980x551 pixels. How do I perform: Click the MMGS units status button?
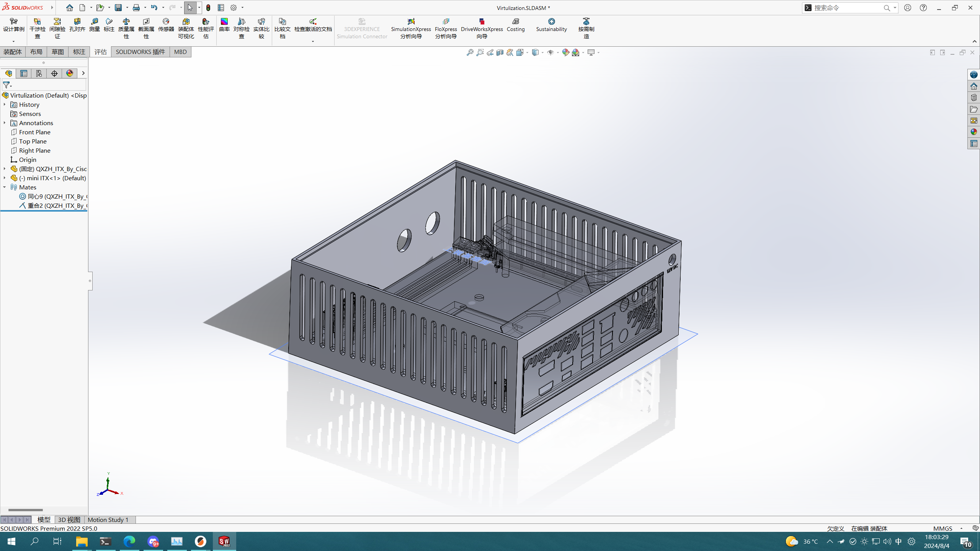942,528
